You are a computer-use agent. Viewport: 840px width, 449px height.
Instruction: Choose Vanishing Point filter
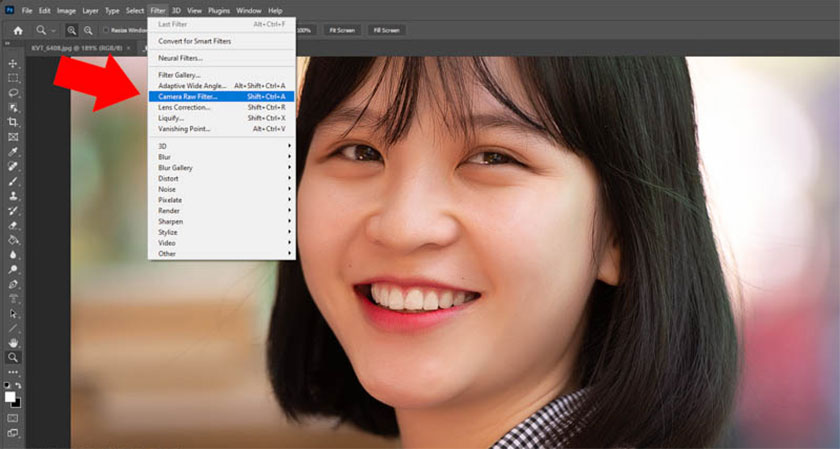click(222, 129)
